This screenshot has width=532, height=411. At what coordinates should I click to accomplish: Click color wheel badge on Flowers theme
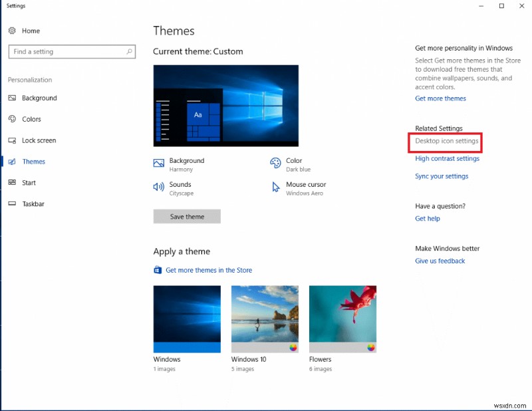(371, 348)
